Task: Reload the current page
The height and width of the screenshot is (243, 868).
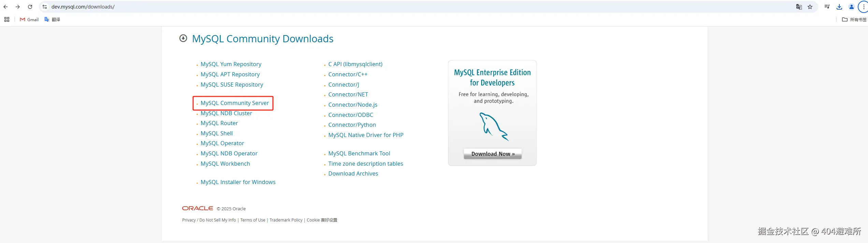Action: [x=30, y=7]
